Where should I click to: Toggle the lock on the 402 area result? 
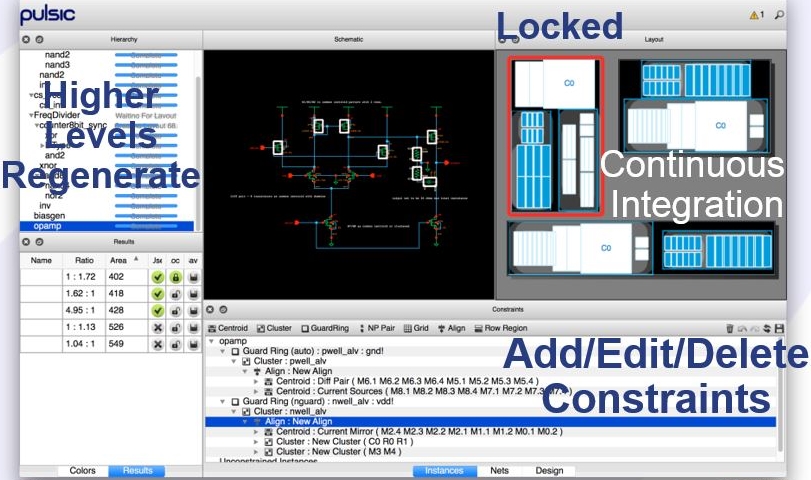[175, 276]
